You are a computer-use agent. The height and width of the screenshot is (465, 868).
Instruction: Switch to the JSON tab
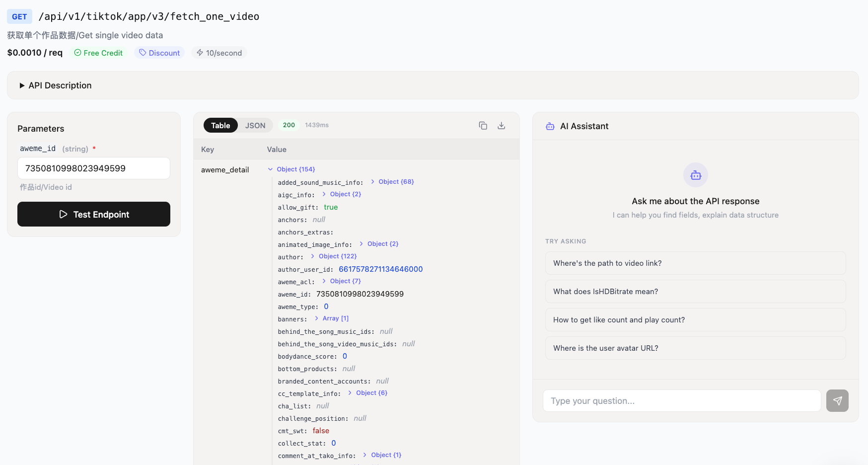pyautogui.click(x=254, y=125)
